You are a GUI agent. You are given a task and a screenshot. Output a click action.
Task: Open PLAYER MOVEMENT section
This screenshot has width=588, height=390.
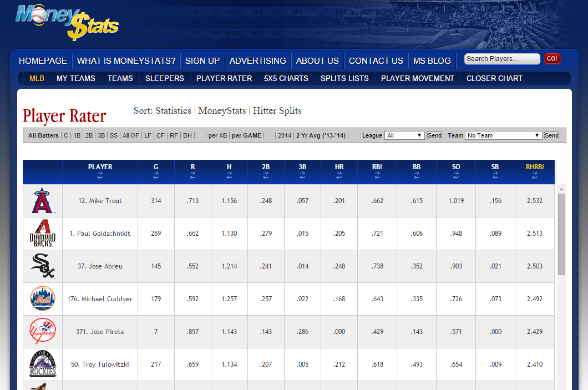coord(417,78)
